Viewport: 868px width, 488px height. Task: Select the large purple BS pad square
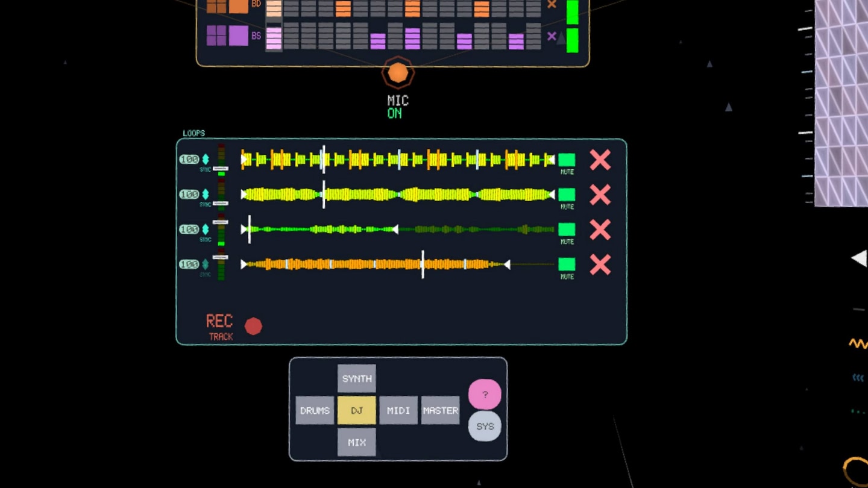coord(238,36)
